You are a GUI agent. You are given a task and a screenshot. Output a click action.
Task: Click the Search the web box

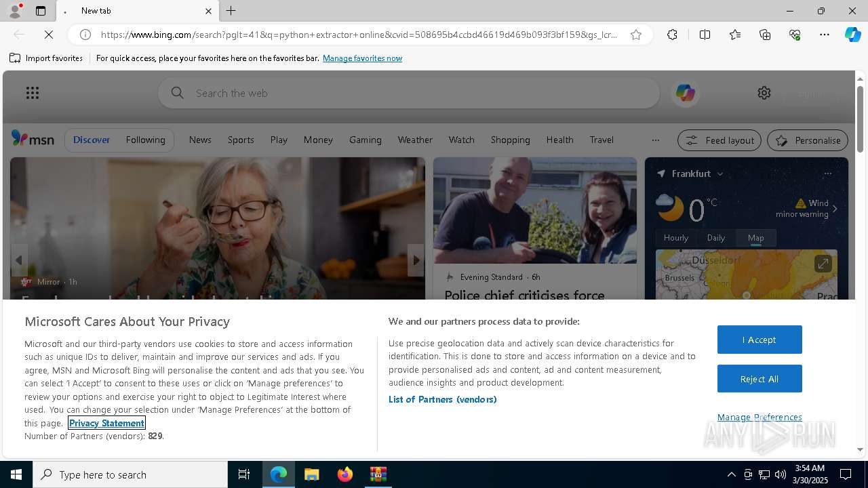click(409, 93)
